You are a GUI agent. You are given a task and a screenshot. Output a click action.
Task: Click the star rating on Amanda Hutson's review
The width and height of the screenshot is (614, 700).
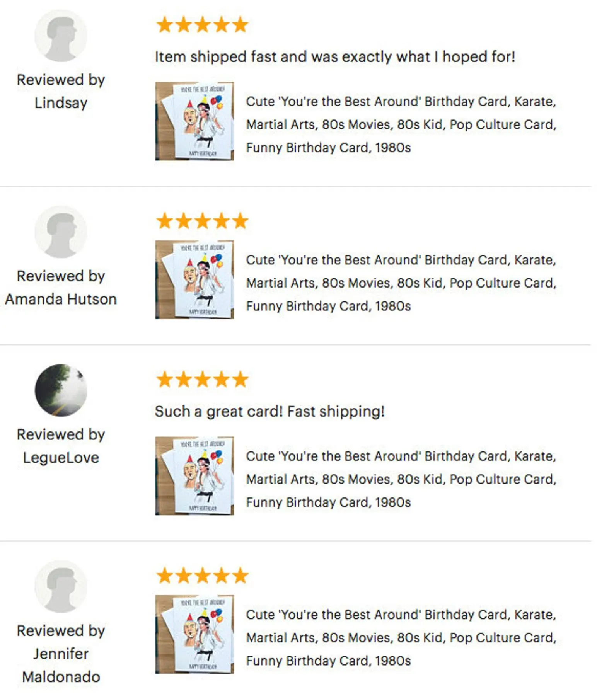202,221
